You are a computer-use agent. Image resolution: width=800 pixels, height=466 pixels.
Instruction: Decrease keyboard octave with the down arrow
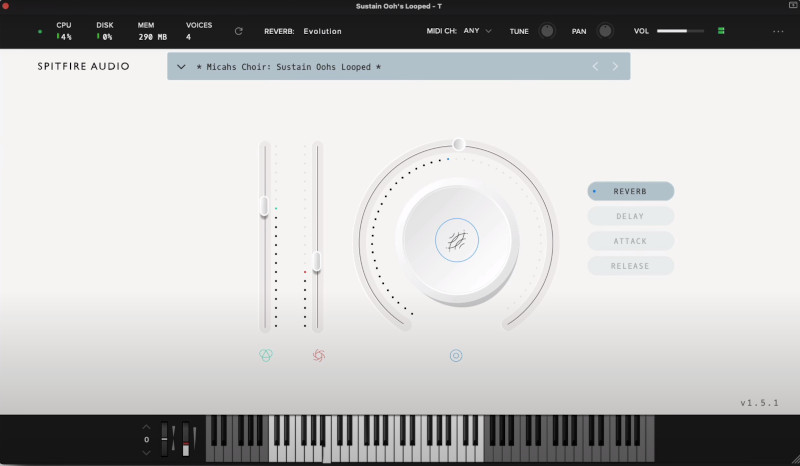coord(146,452)
